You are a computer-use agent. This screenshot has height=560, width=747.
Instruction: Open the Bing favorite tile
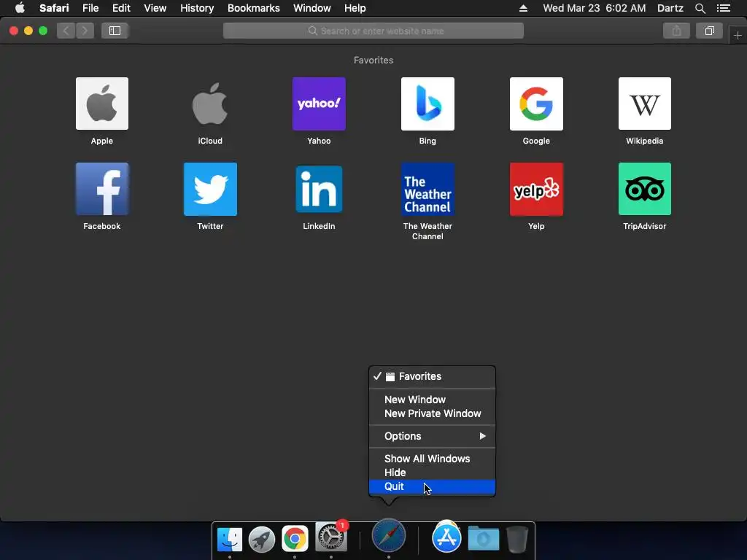(427, 104)
